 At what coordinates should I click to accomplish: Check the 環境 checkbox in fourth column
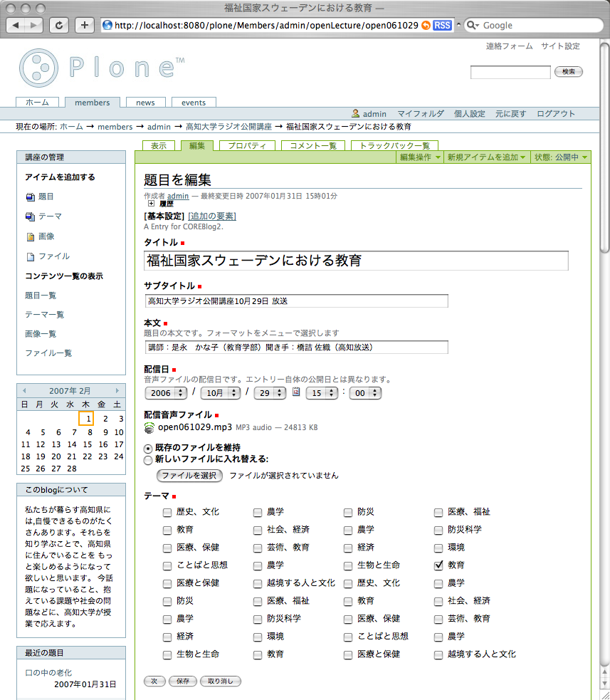pyautogui.click(x=438, y=548)
